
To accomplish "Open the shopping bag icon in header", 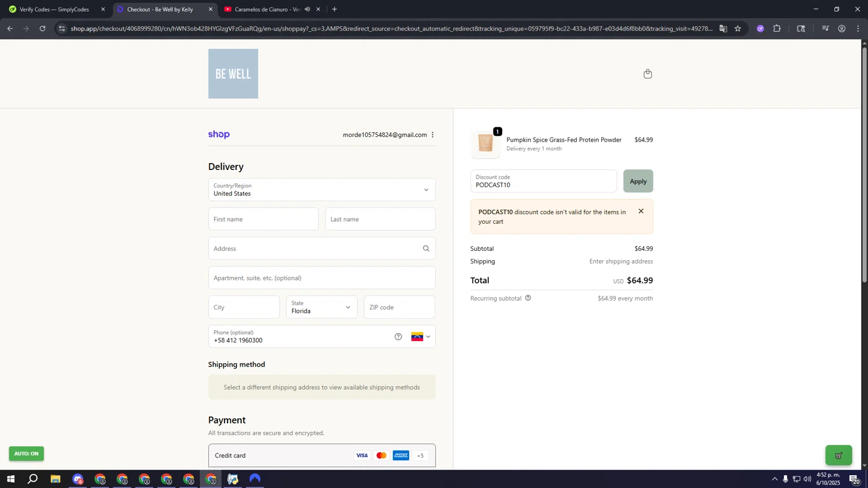I will (648, 73).
